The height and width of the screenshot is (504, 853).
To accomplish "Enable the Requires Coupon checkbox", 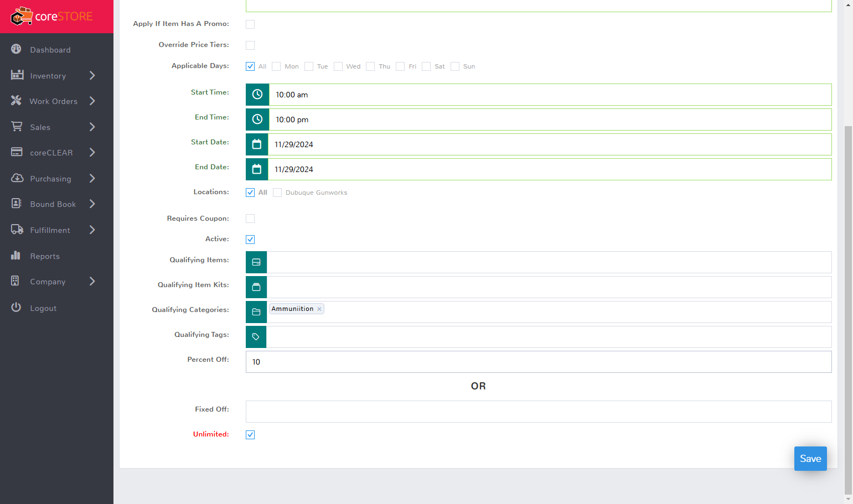I will [x=250, y=219].
